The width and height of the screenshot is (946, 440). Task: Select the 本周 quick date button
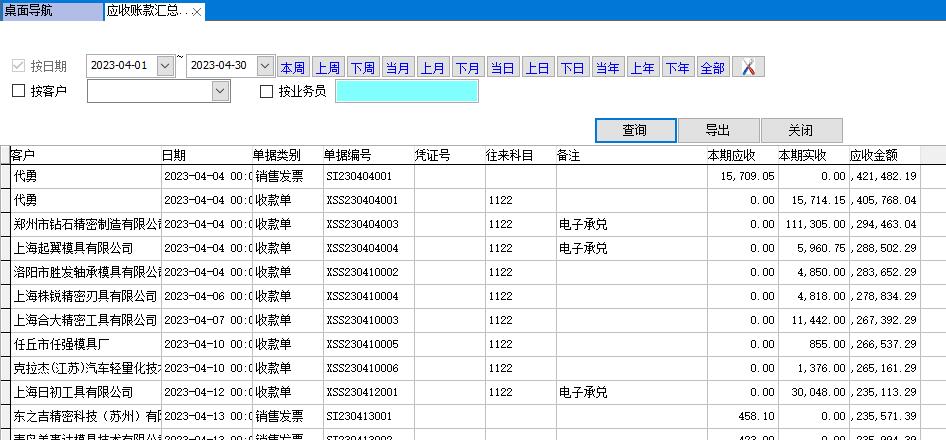293,68
